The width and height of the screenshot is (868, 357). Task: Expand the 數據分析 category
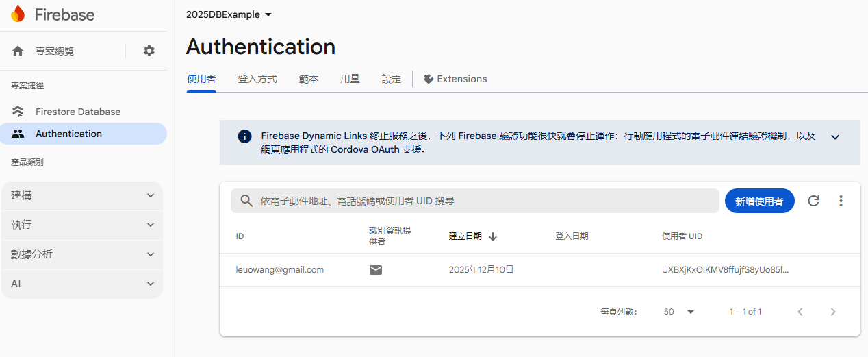(x=83, y=254)
